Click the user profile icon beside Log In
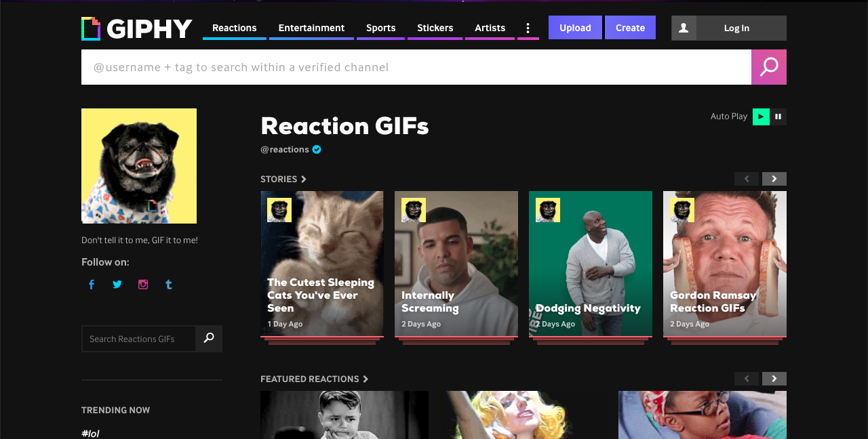 (684, 28)
